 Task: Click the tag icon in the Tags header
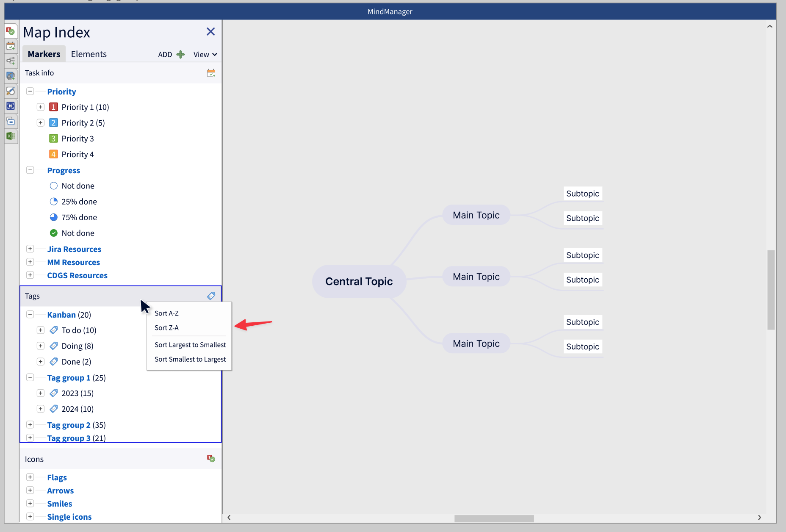pos(211,296)
